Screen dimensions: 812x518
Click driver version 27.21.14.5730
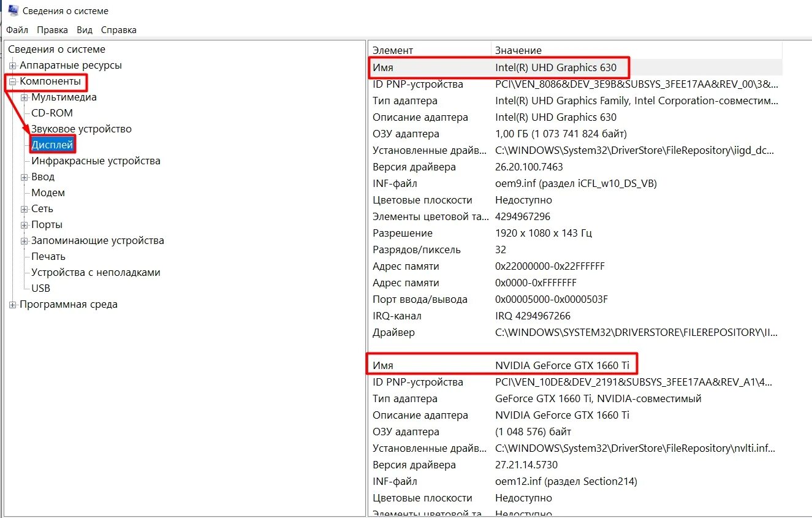pyautogui.click(x=526, y=465)
